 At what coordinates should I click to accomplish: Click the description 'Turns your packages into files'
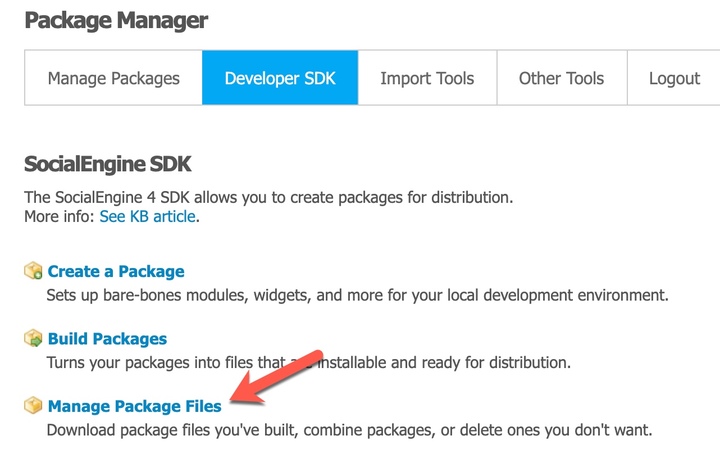(x=150, y=363)
